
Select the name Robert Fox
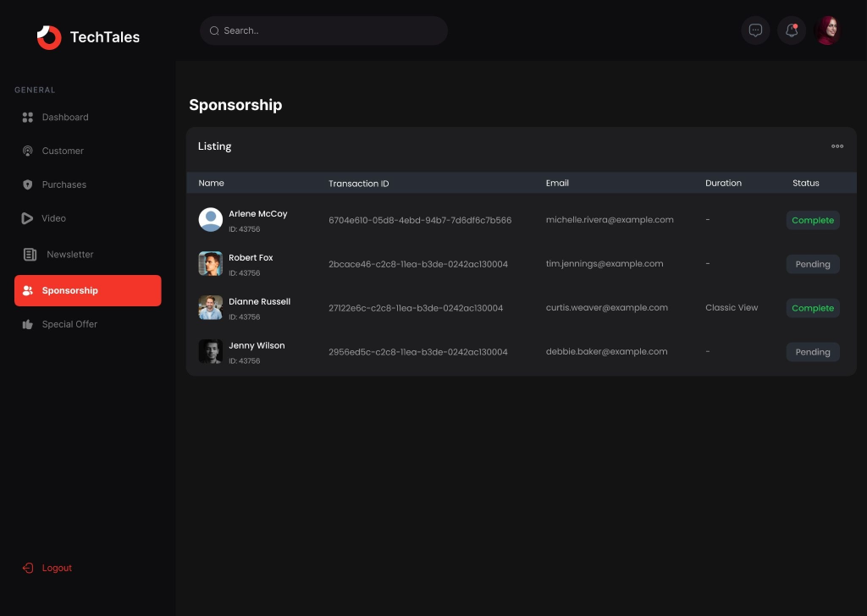coord(251,257)
